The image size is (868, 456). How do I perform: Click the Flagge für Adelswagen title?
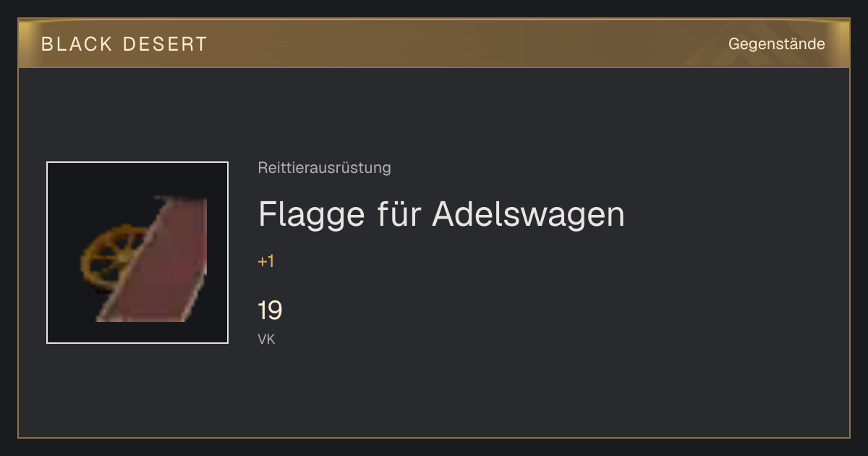[441, 214]
